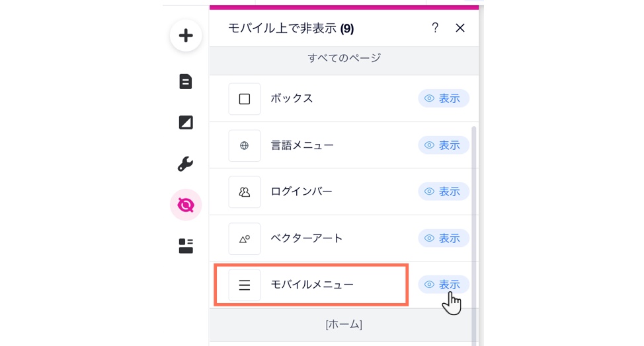
Task: Click the [ホーム] section header
Action: click(x=344, y=324)
